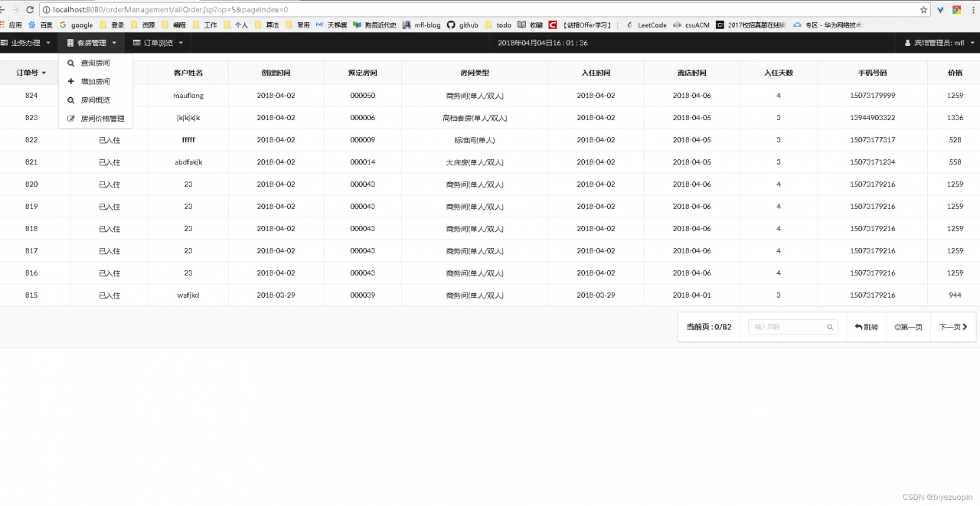
Task: Open the 宾馆管理员: mfl user dropdown
Action: pos(939,43)
